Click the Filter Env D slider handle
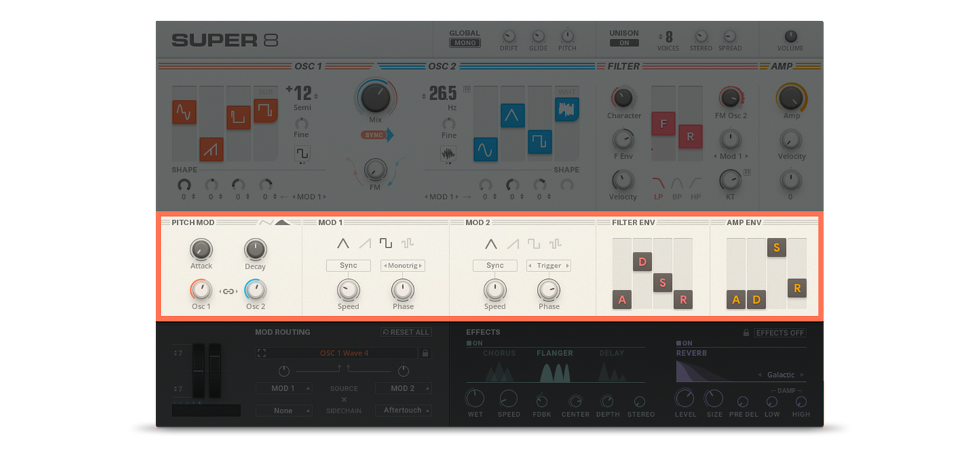 [x=643, y=262]
